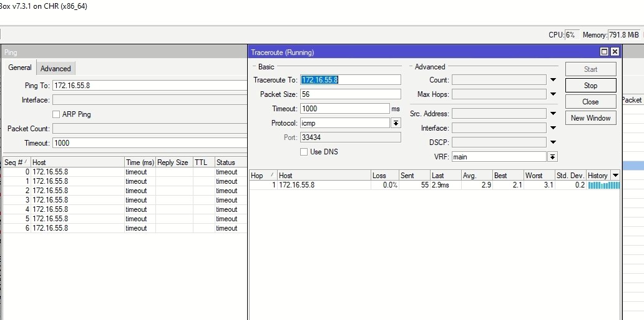The image size is (644, 320).
Task: Expand the Max Hops field arrow
Action: [553, 94]
